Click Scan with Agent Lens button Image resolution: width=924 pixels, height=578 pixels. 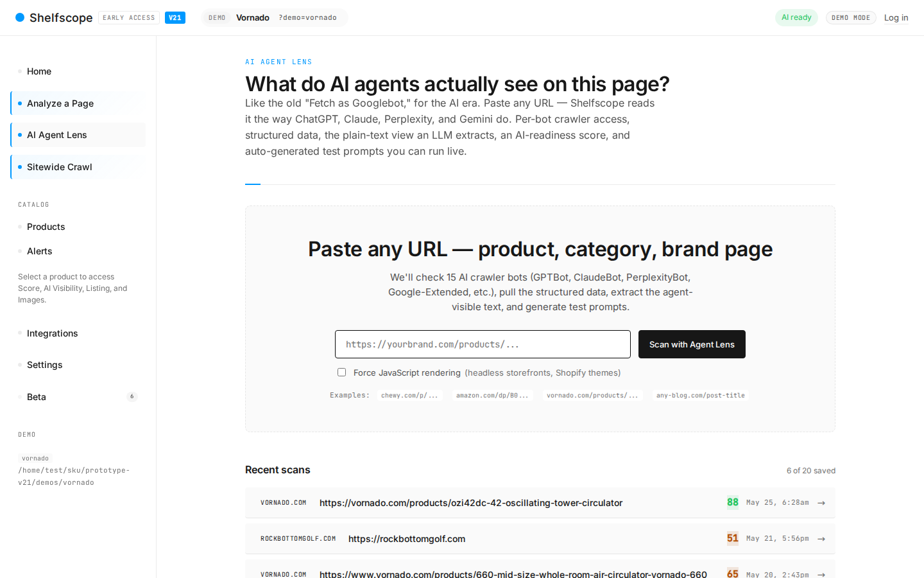[x=692, y=344]
